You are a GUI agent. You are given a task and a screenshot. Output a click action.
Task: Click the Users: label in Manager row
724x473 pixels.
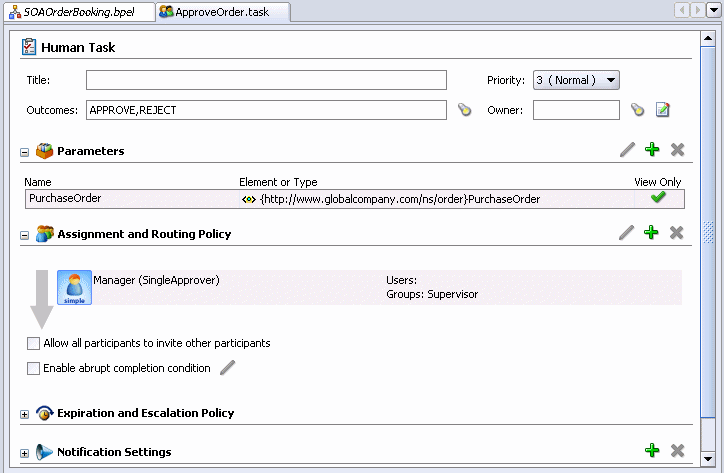pos(401,280)
